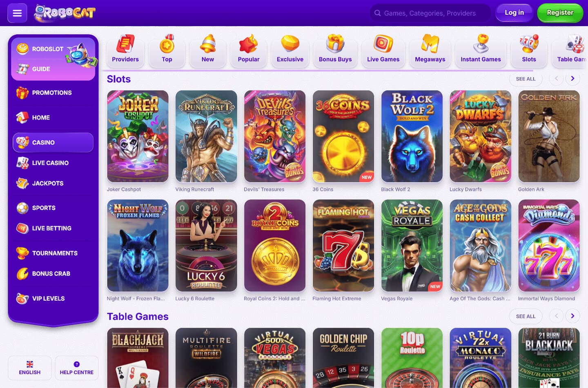Open the English language selector
588x388 pixels.
30,368
